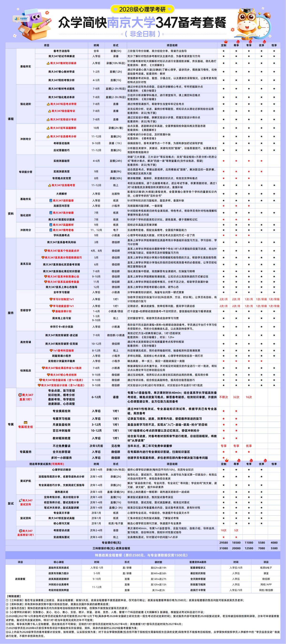Click heart icon beside 南大347强化课后作业1v1批改
The width and height of the screenshot is (286, 644).
click(x=43, y=368)
